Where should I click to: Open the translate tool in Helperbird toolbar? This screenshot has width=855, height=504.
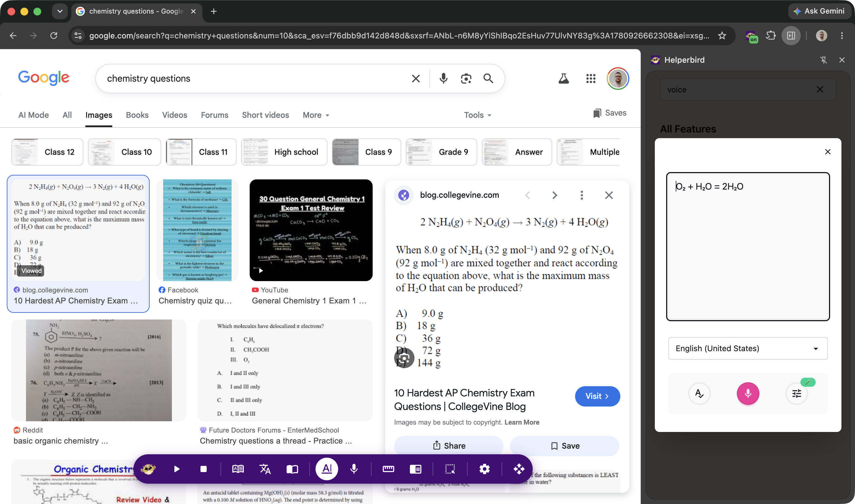click(x=265, y=469)
